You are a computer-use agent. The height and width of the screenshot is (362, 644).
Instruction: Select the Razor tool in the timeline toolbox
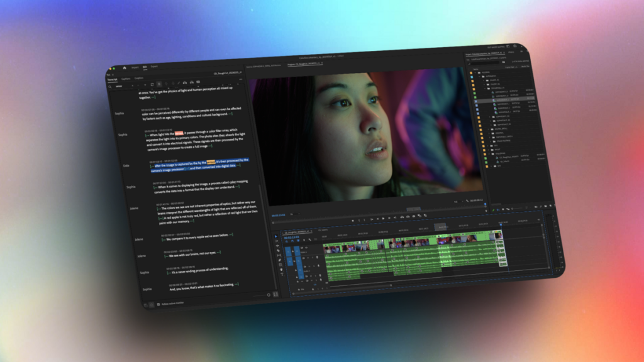tap(278, 251)
